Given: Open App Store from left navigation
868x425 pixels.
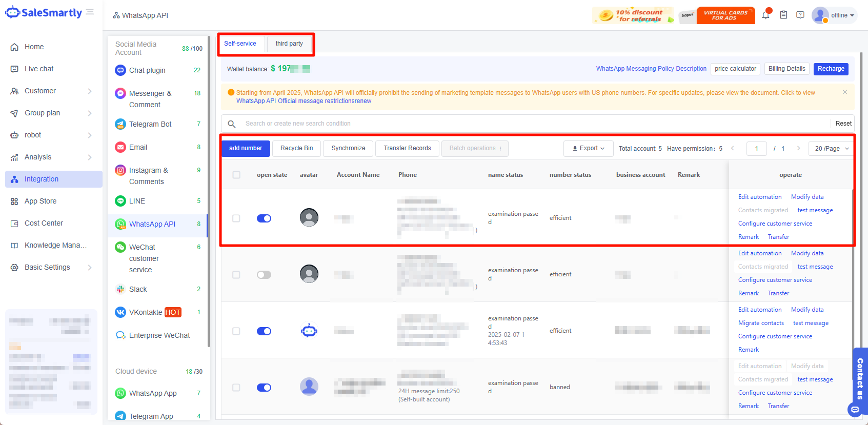Looking at the screenshot, I should pyautogui.click(x=41, y=201).
